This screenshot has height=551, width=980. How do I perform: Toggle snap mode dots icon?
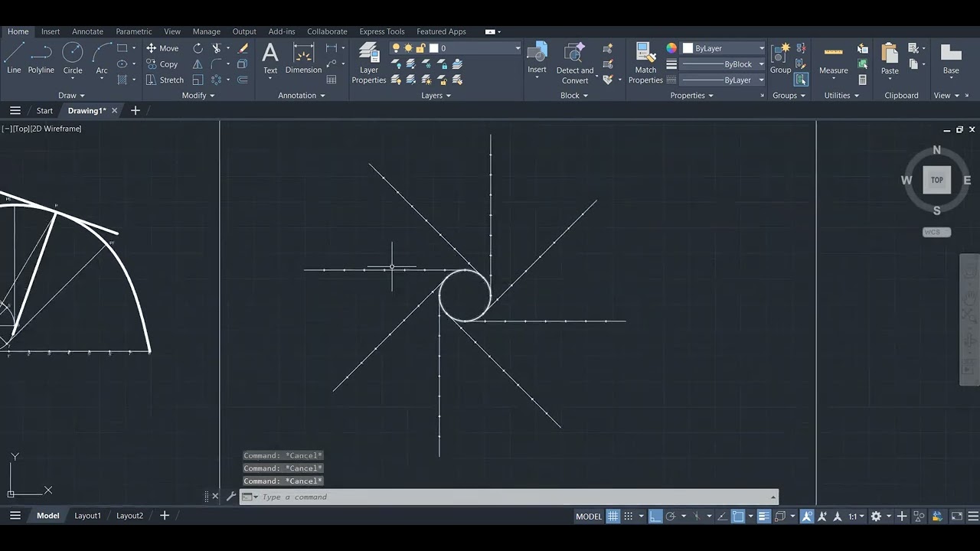[629, 516]
